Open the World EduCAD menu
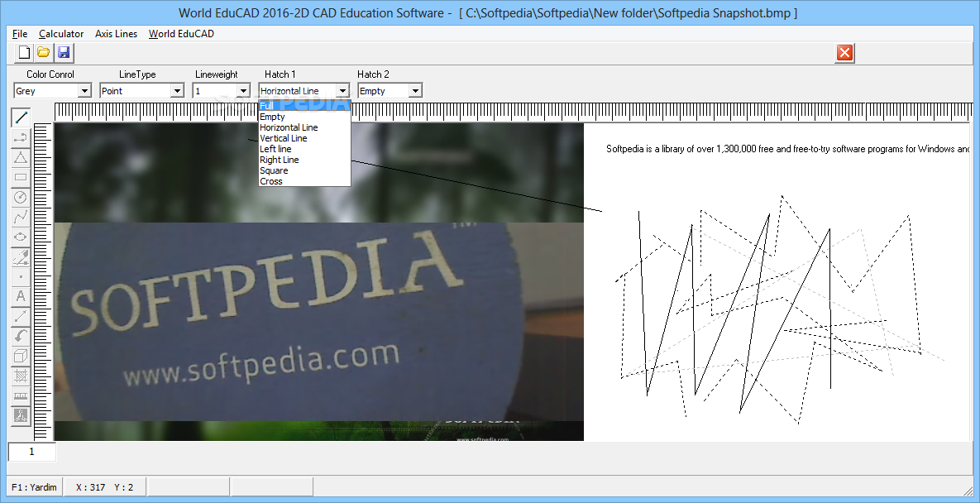 coord(181,34)
